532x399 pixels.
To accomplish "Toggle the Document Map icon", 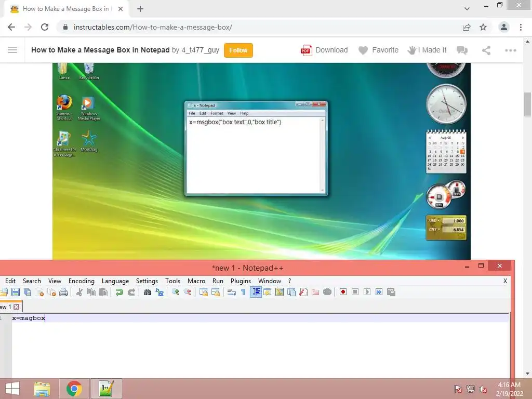I will coord(280,292).
